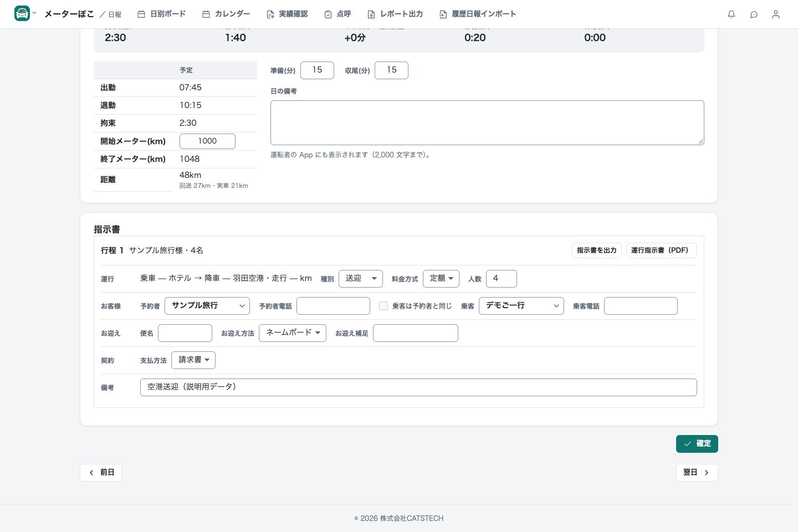Open the お迎え方法 dropdown showing ネームボード

point(293,333)
